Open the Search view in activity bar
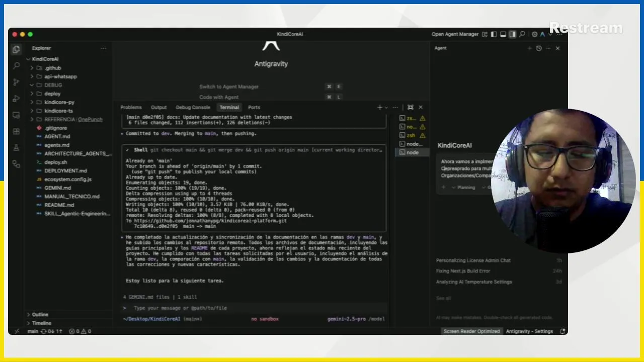The width and height of the screenshot is (644, 362). [16, 66]
